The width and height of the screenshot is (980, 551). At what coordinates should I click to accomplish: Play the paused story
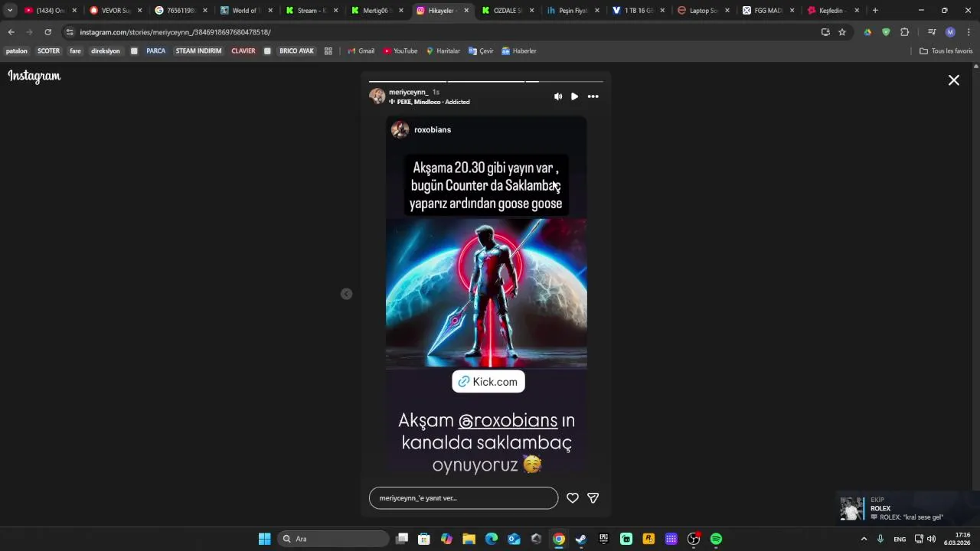click(x=574, y=96)
